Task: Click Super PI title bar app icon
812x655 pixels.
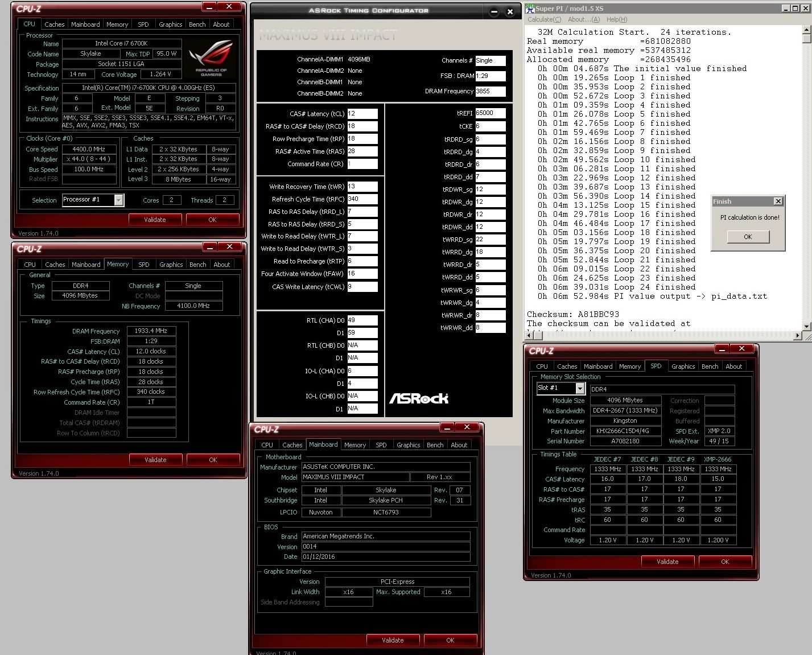Action: [x=530, y=8]
